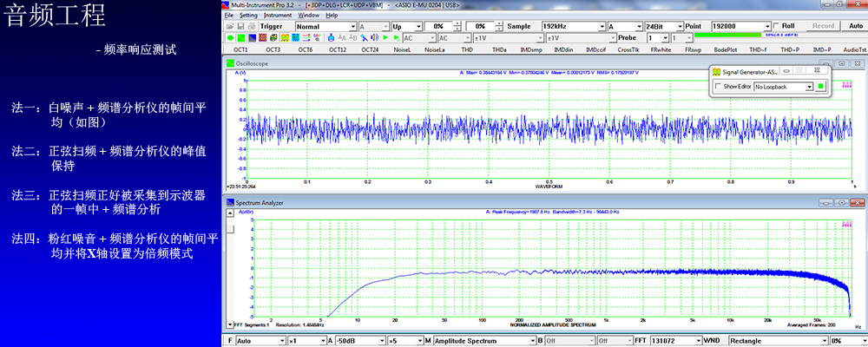Click the Signal Generator window title icon
Image resolution: width=868 pixels, height=347 pixels.
(716, 71)
